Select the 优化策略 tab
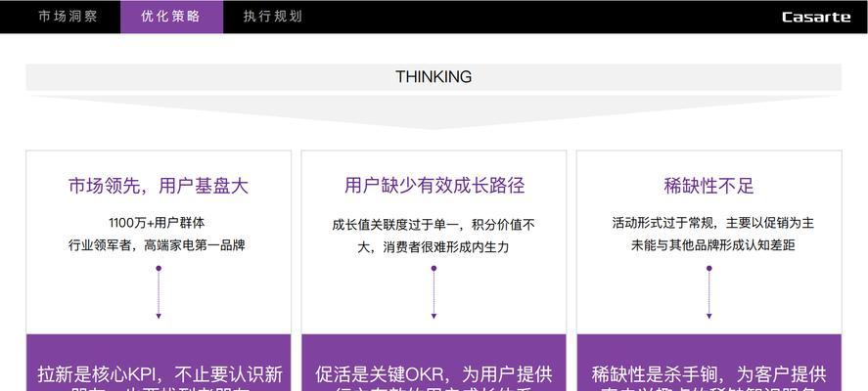Image resolution: width=868 pixels, height=391 pixels. pos(171,17)
